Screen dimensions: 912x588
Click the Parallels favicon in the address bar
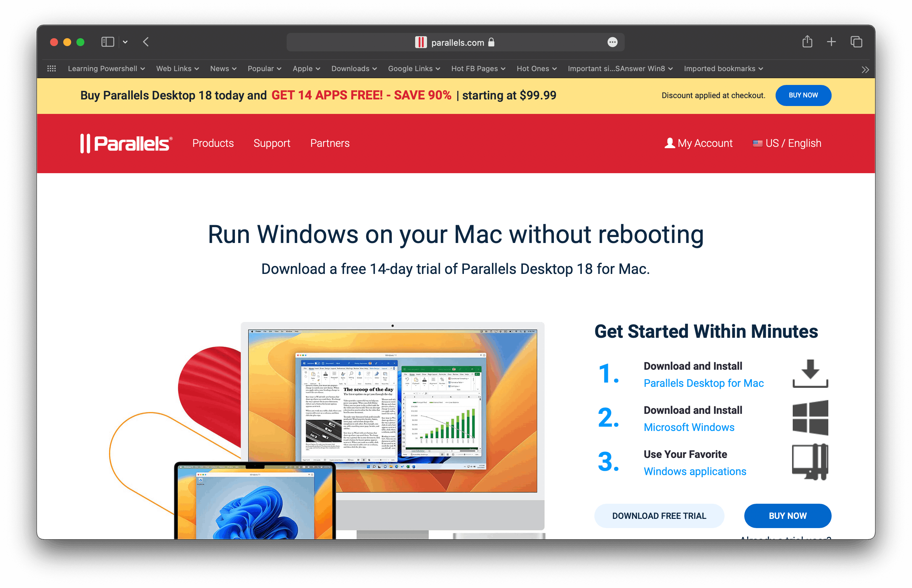click(421, 42)
